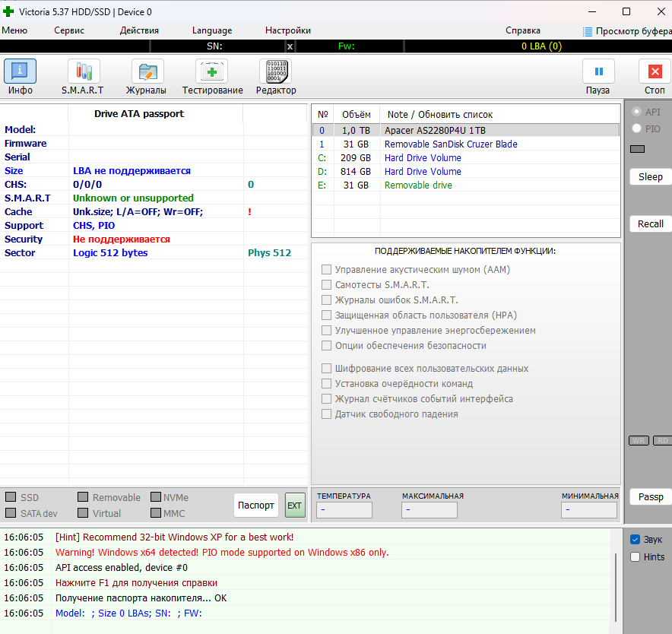Click the Паспорт button

[256, 506]
